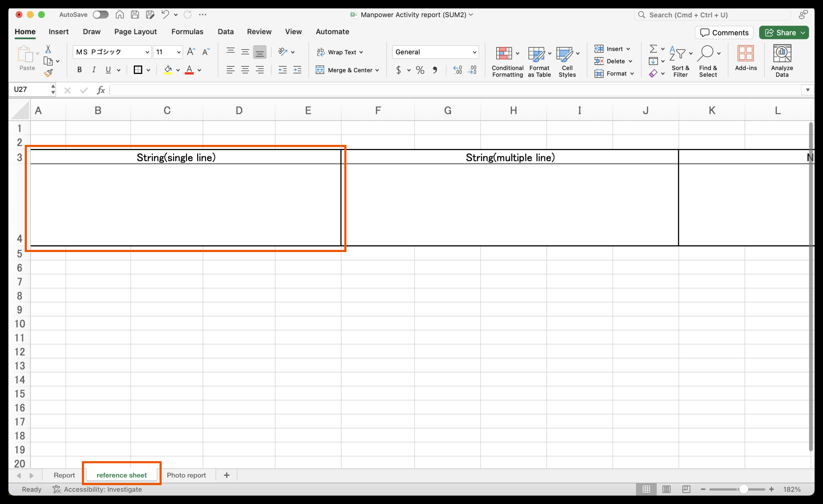Switch to the Photo report sheet tab
Screen dimensions: 823x504
pyautogui.click(x=186, y=475)
